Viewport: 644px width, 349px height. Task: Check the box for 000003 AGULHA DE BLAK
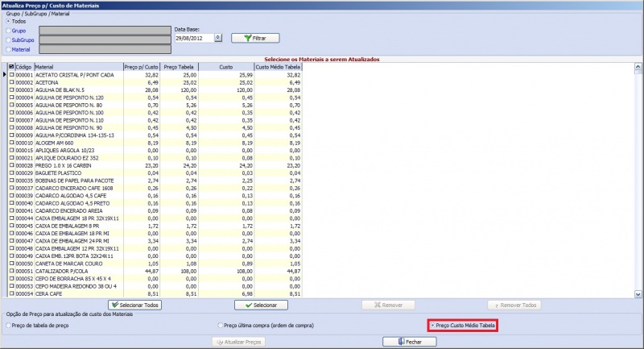coord(11,89)
